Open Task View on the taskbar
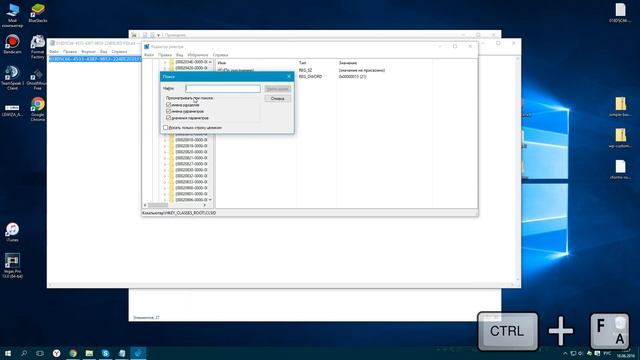640x360 pixels. [x=40, y=353]
